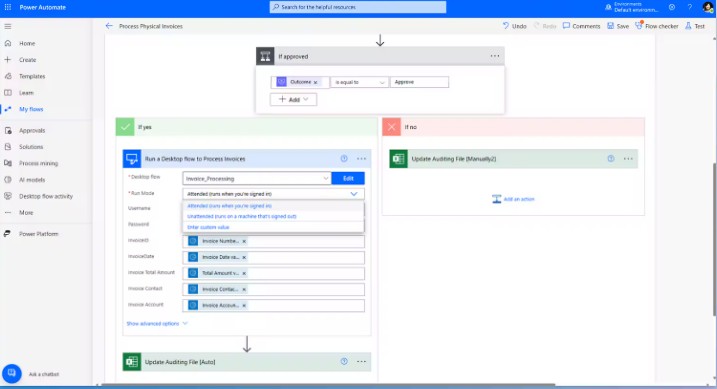Open help for Run a Desktop flow action
Image resolution: width=717 pixels, height=389 pixels.
point(344,159)
